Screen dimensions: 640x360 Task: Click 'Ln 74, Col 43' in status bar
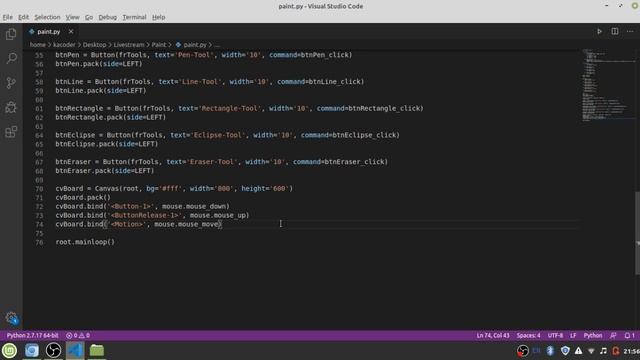click(493, 336)
